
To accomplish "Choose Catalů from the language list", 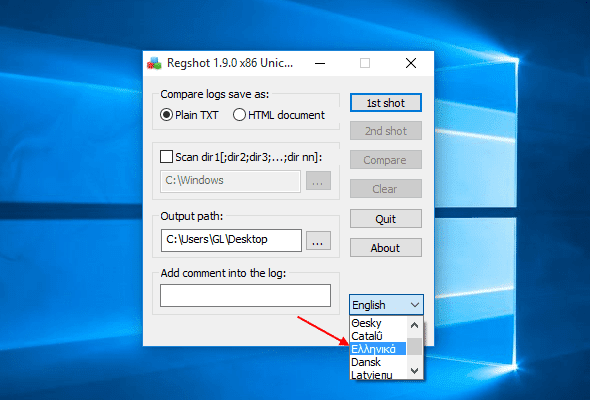I will pyautogui.click(x=378, y=336).
